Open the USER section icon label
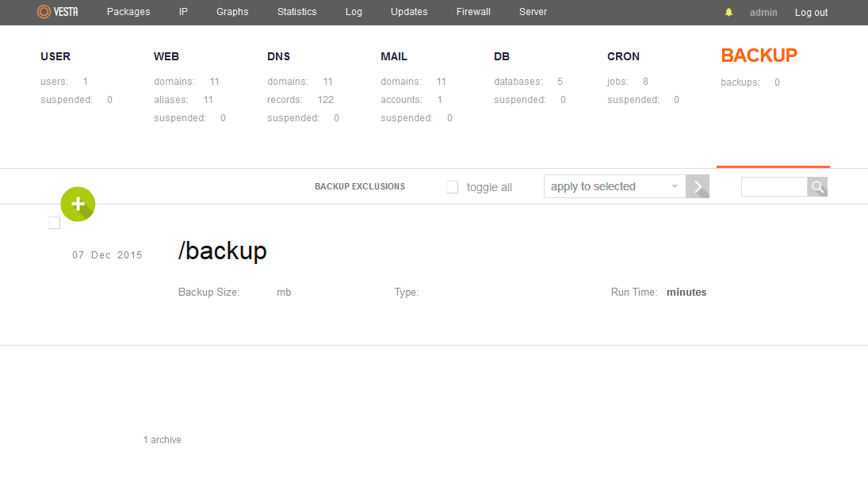The height and width of the screenshot is (501, 868). tap(55, 56)
